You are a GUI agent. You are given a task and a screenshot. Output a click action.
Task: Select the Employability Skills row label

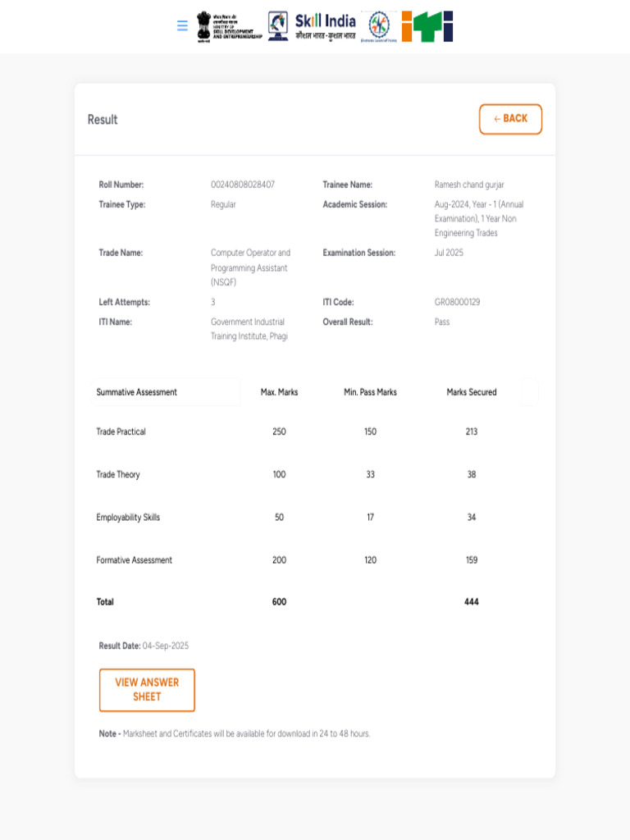pyautogui.click(x=128, y=518)
